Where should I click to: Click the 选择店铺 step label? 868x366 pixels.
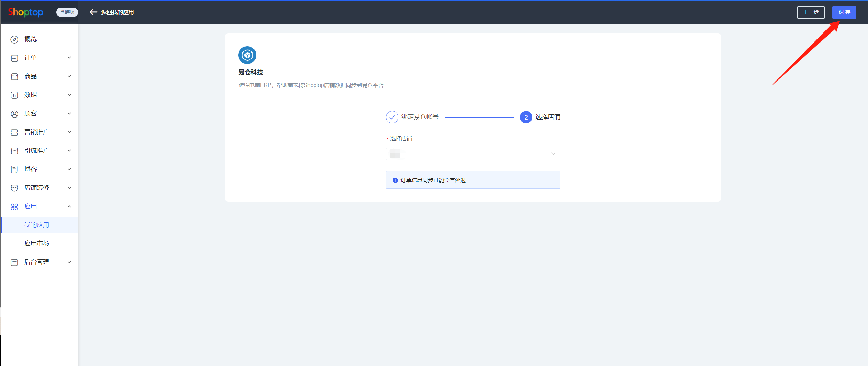point(548,117)
